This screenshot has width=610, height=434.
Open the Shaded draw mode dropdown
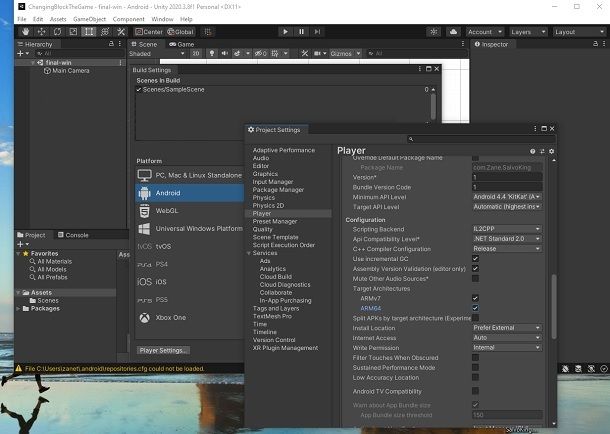coord(157,54)
